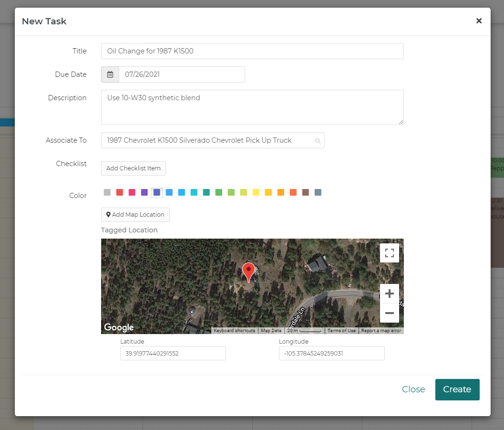The height and width of the screenshot is (430, 504).
Task: Click the search icon in Associate To field
Action: pos(318,141)
